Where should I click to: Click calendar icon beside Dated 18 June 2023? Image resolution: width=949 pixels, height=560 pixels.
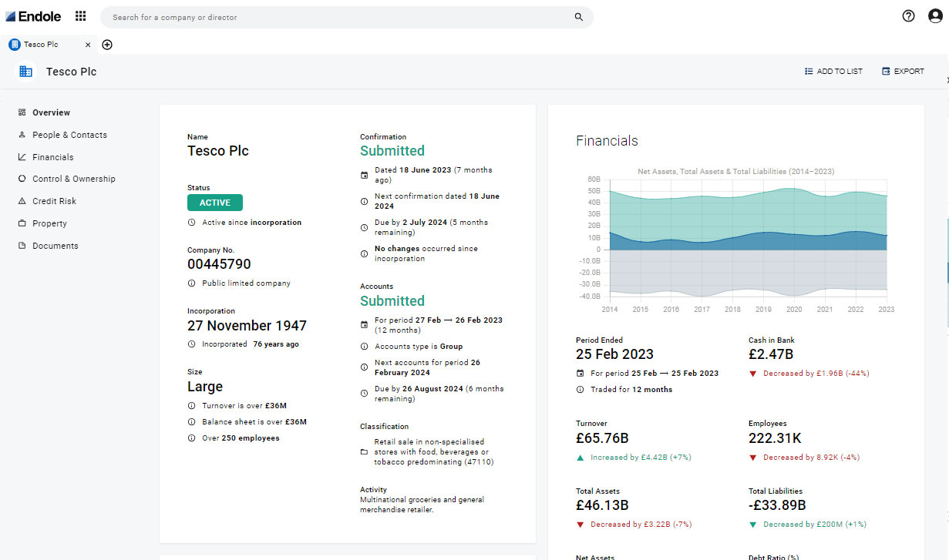pos(364,175)
